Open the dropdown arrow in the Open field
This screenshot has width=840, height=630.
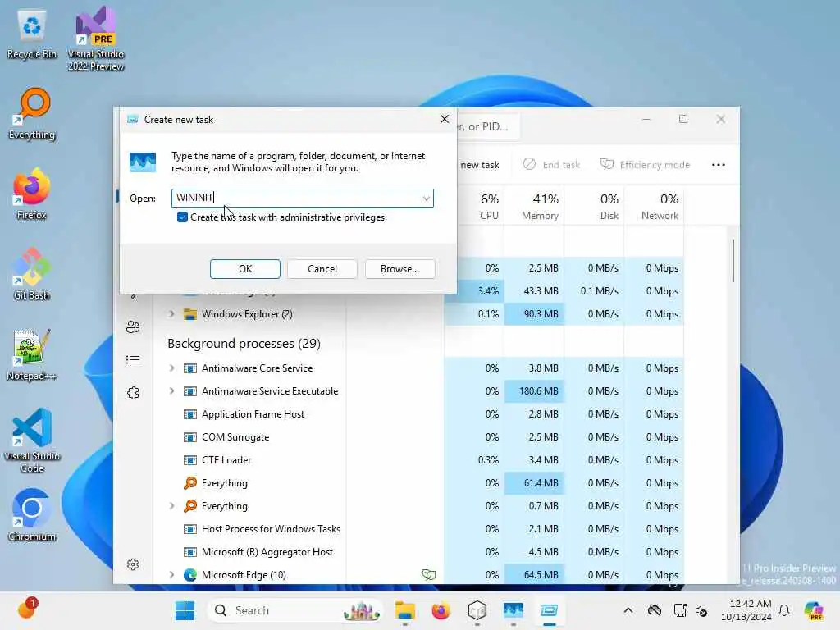426,199
